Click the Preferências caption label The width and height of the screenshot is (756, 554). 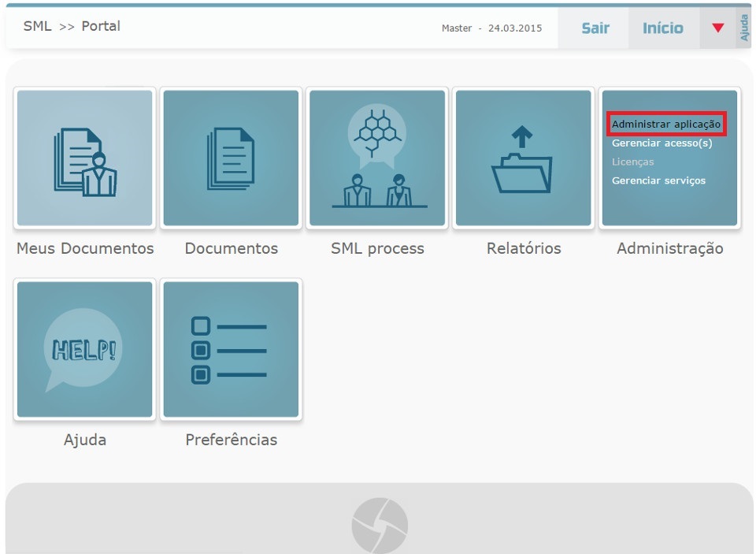point(231,440)
